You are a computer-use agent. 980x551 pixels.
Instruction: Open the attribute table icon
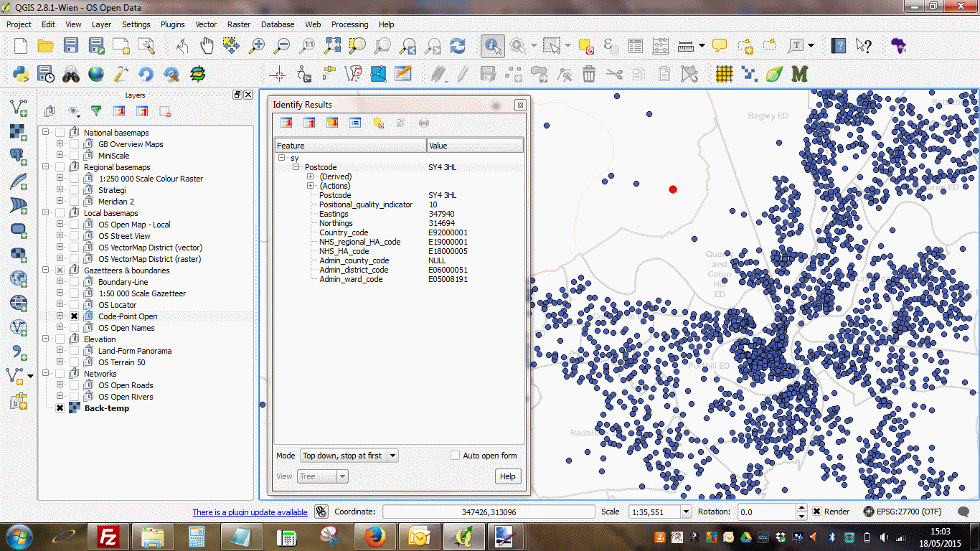coord(636,46)
